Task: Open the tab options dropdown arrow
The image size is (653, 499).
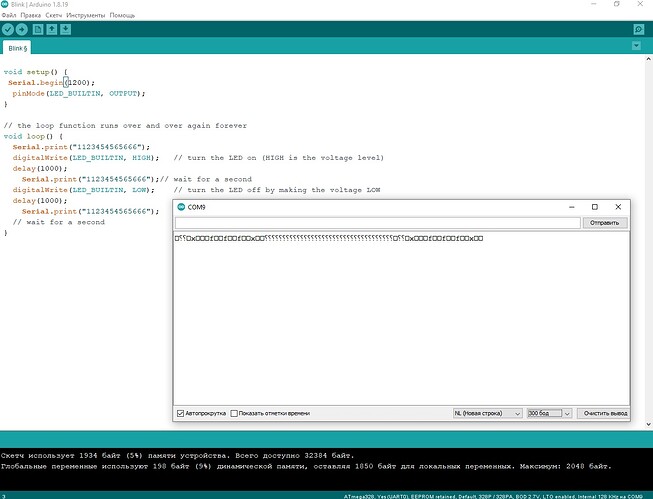Action: pyautogui.click(x=636, y=45)
